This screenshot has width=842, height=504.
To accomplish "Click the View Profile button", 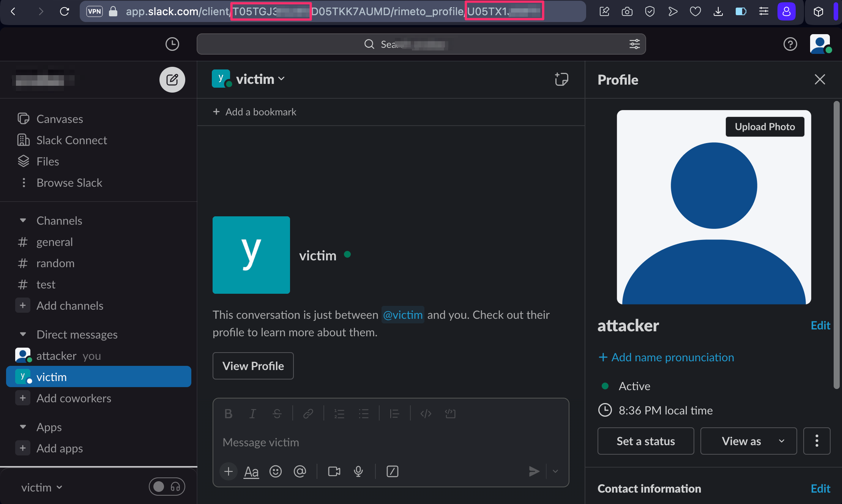I will click(253, 366).
